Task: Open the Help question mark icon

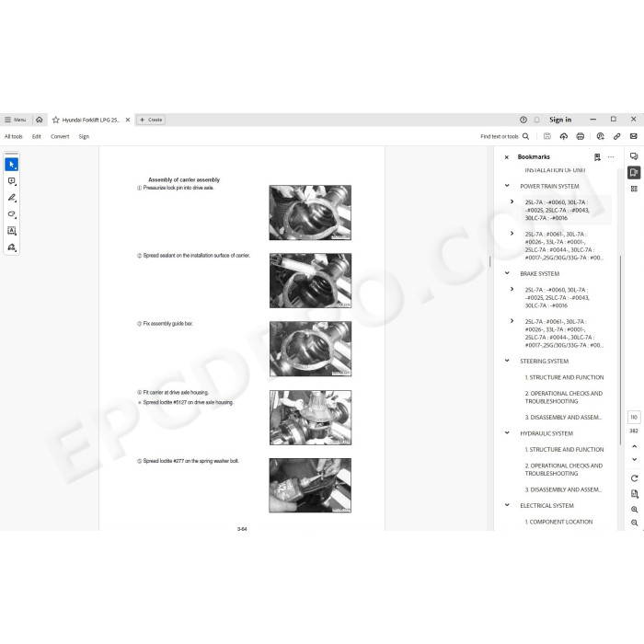Action: (523, 120)
